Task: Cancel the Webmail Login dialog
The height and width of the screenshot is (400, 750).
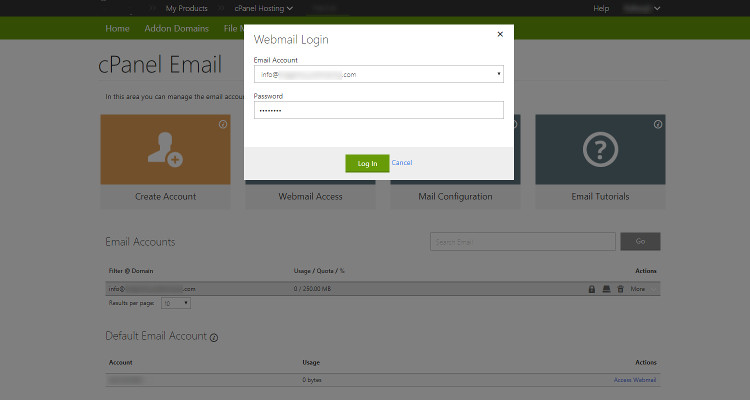Action: (x=402, y=163)
